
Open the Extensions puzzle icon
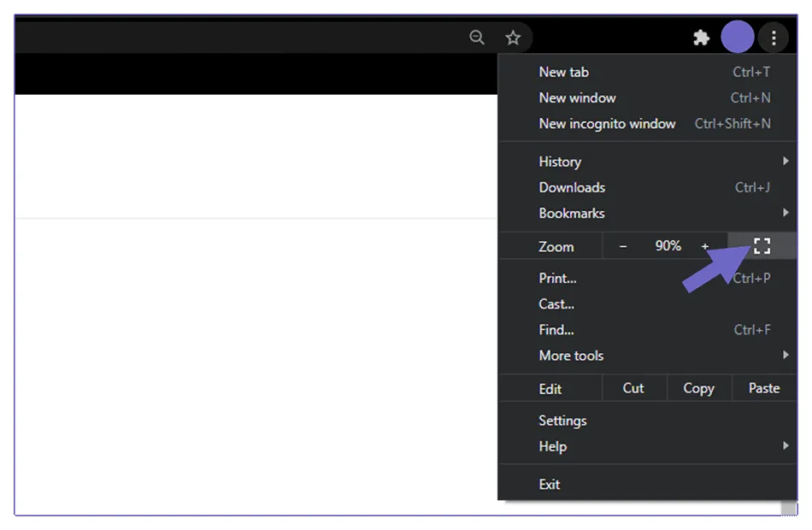[x=701, y=38]
